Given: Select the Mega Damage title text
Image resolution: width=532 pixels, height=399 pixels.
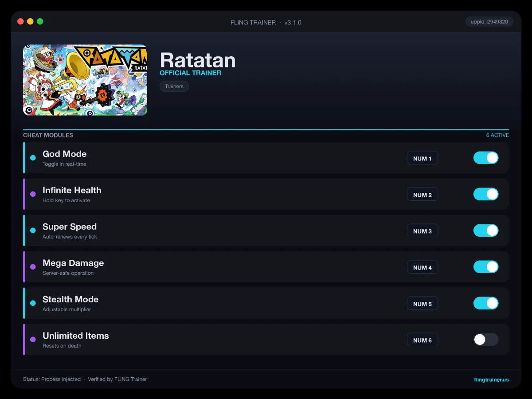Looking at the screenshot, I should pyautogui.click(x=73, y=263).
